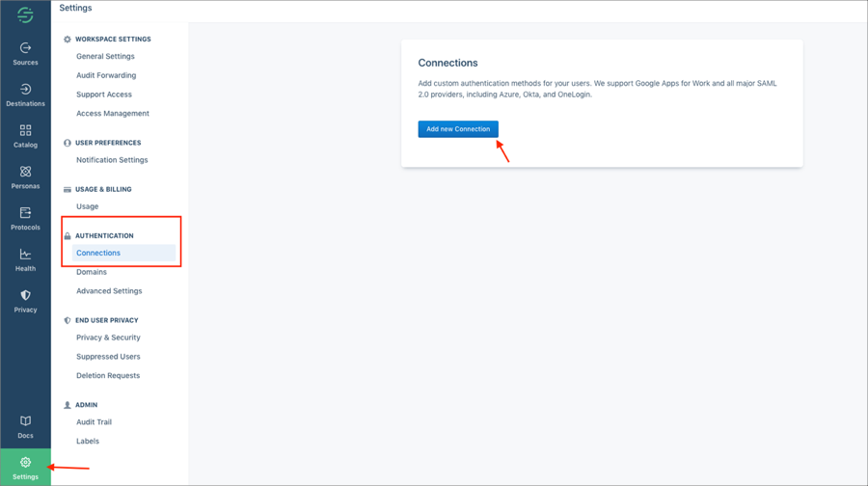Open the Domains authentication page
Image resolution: width=868 pixels, height=486 pixels.
[x=92, y=272]
